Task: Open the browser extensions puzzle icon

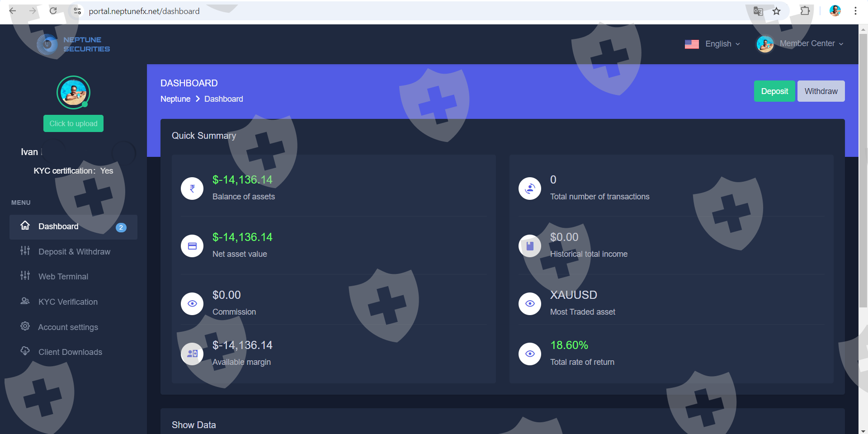Action: click(805, 11)
